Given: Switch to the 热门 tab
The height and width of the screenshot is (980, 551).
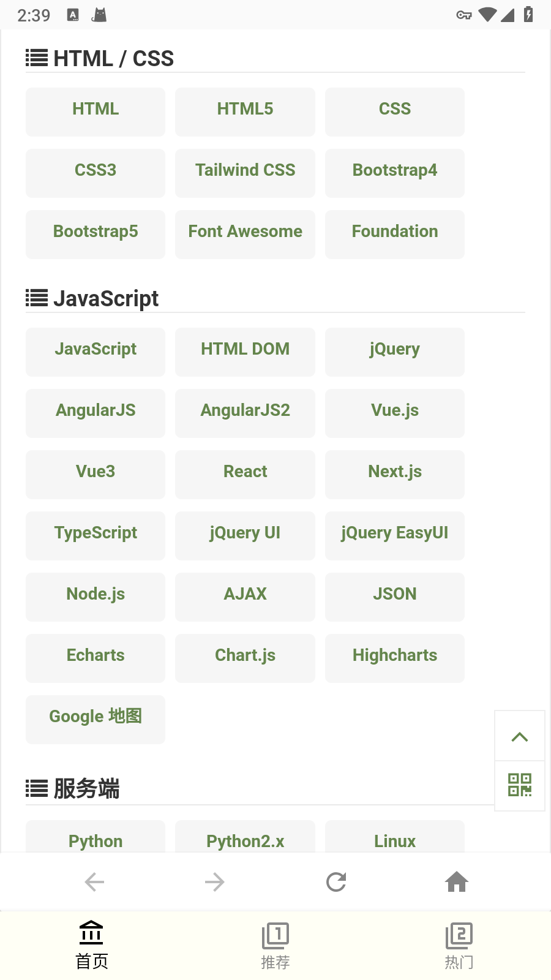Looking at the screenshot, I should pyautogui.click(x=459, y=946).
